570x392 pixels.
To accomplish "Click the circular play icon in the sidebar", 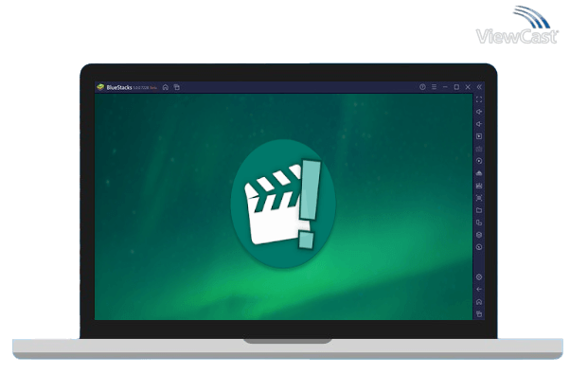I will (479, 161).
